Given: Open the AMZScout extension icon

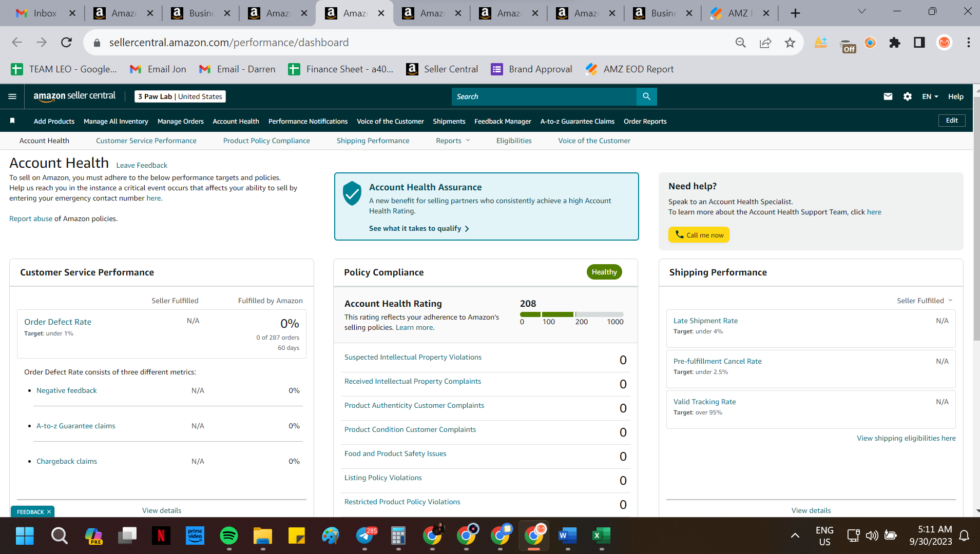Looking at the screenshot, I should click(821, 43).
